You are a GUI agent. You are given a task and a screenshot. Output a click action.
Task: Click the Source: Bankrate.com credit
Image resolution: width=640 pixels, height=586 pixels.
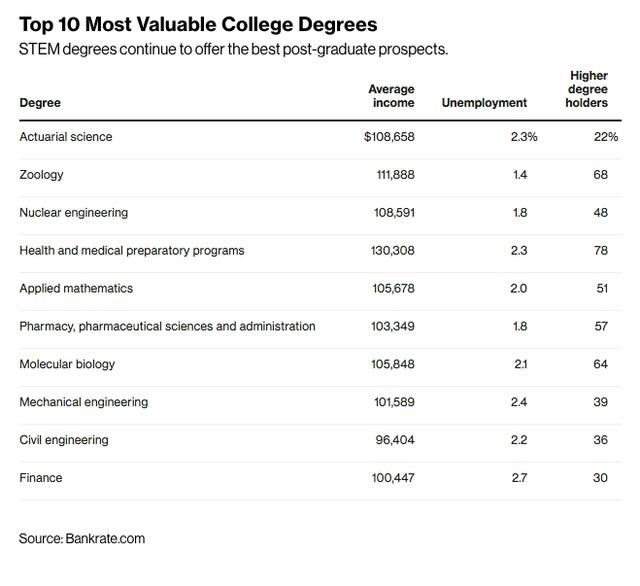click(x=82, y=539)
